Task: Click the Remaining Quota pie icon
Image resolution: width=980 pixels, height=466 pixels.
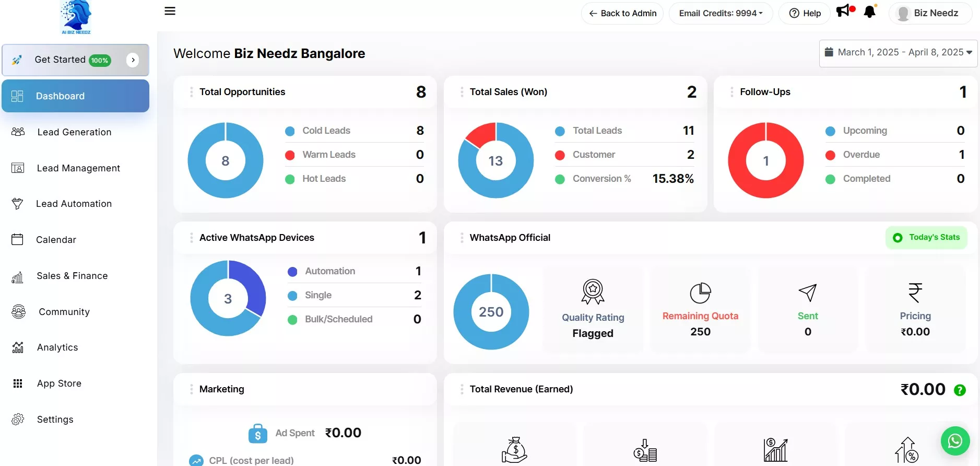Action: [x=700, y=293]
